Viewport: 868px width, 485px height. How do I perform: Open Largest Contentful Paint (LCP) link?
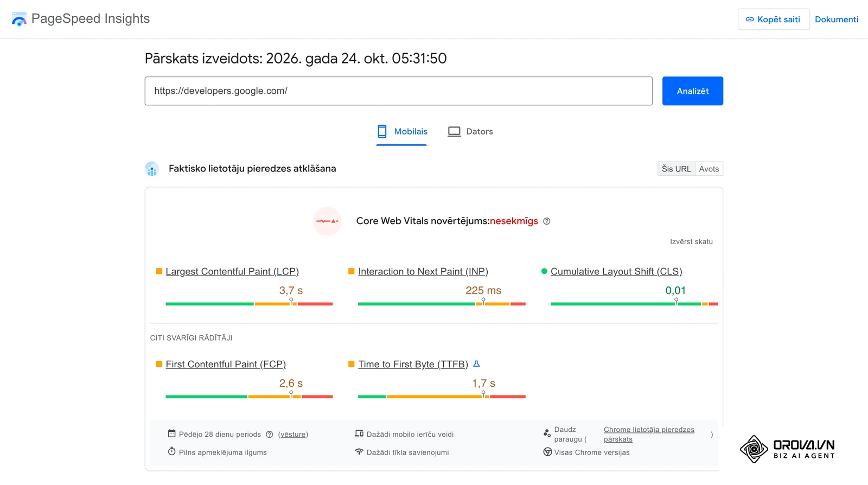(x=232, y=271)
